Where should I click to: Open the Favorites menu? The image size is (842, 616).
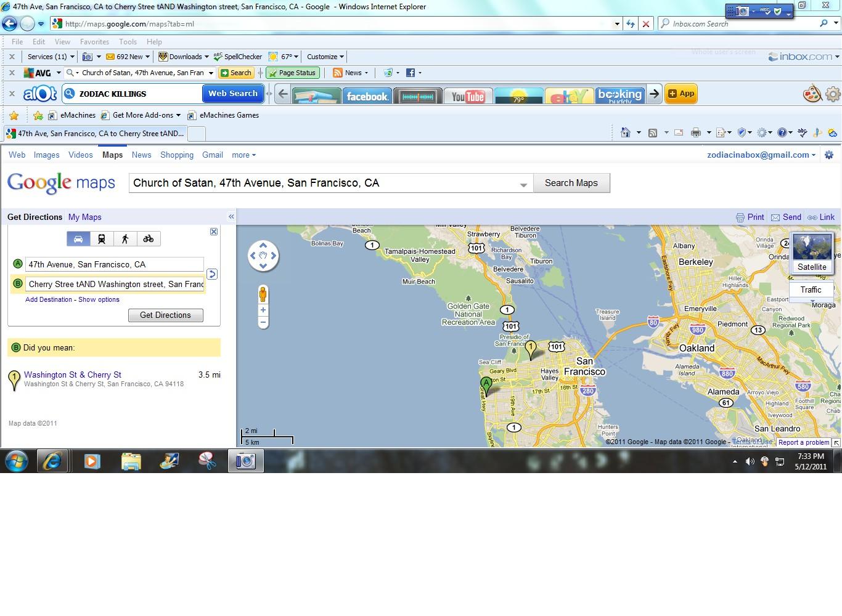click(x=94, y=42)
